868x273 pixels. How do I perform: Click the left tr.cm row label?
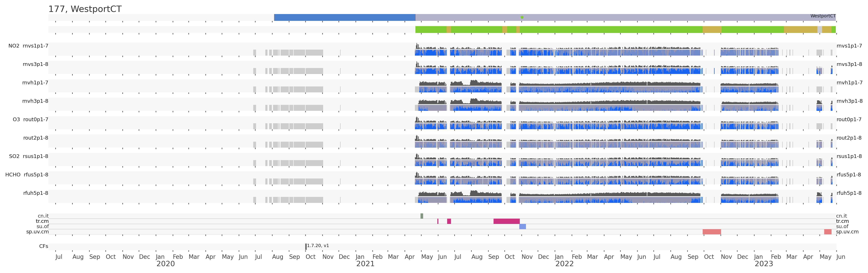[42, 221]
